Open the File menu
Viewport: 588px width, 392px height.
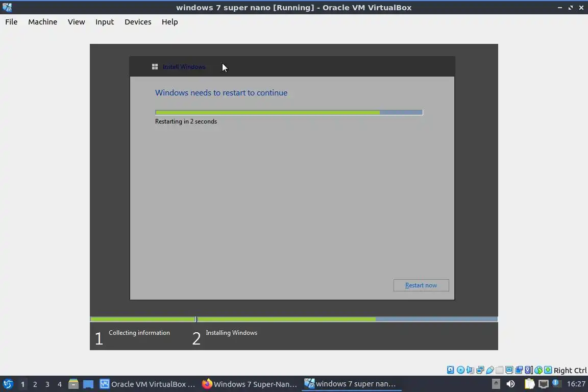11,22
